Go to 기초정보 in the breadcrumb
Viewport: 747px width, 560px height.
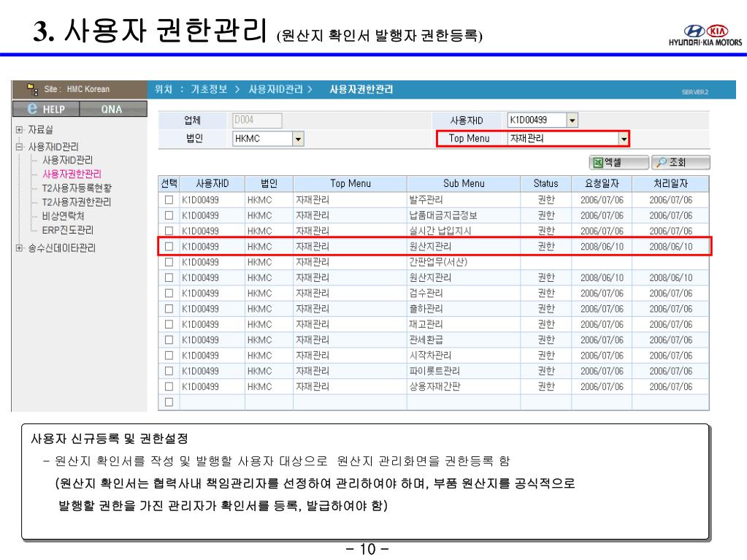pos(209,89)
